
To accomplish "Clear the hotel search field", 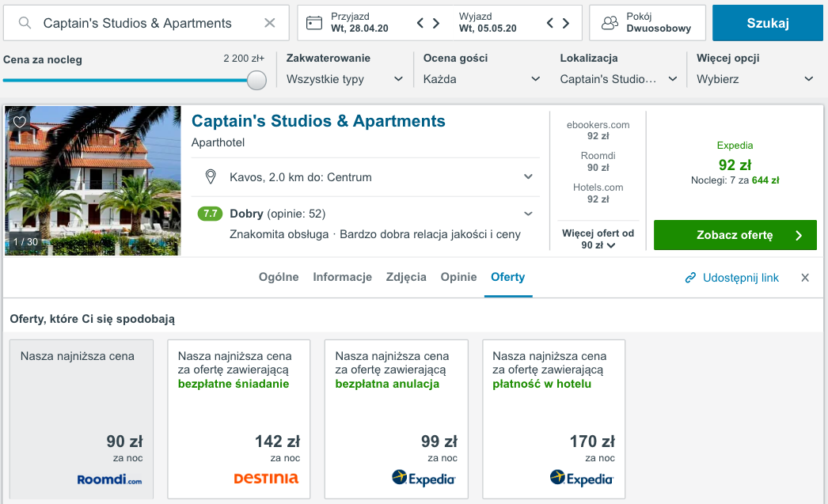I will 269,23.
